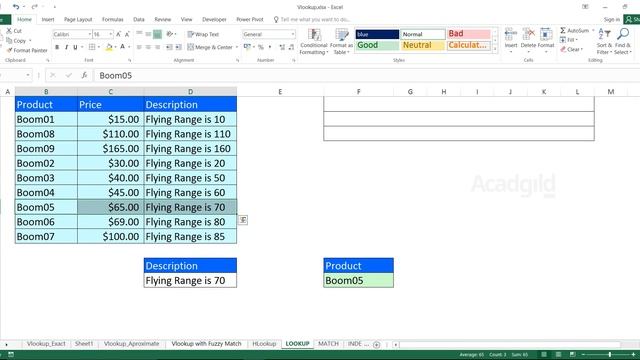Click the Cut icon in Clipboard group
Screen dimensions: 640x360
click(9, 31)
